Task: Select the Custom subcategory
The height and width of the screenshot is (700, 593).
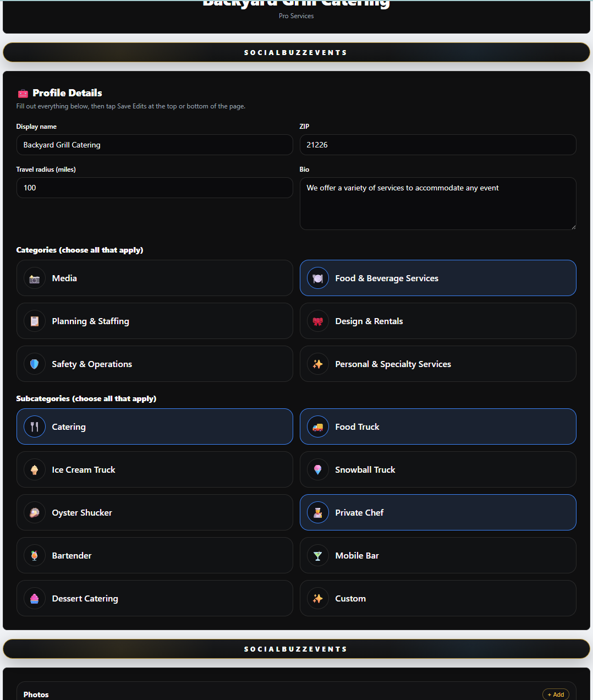Action: pyautogui.click(x=438, y=598)
